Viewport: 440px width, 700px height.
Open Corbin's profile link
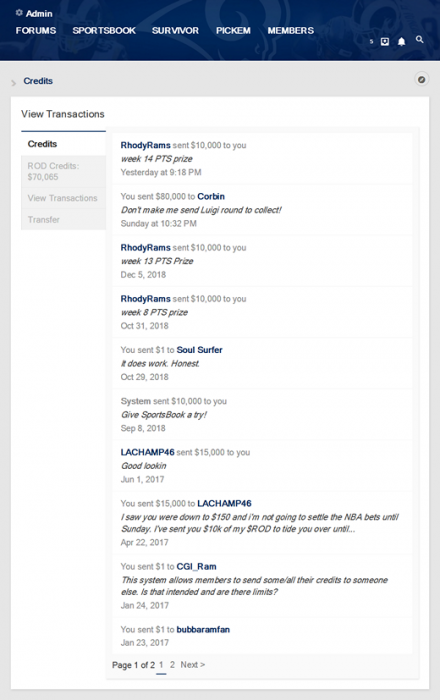(211, 196)
